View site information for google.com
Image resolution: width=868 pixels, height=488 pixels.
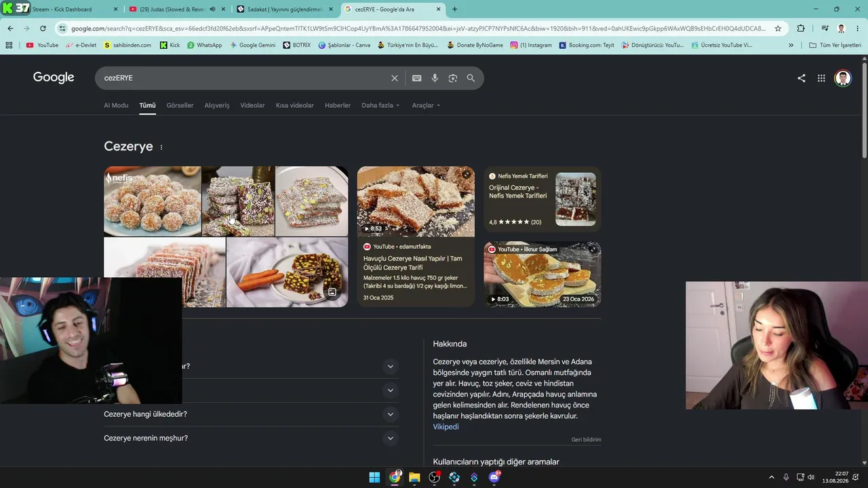pyautogui.click(x=62, y=28)
